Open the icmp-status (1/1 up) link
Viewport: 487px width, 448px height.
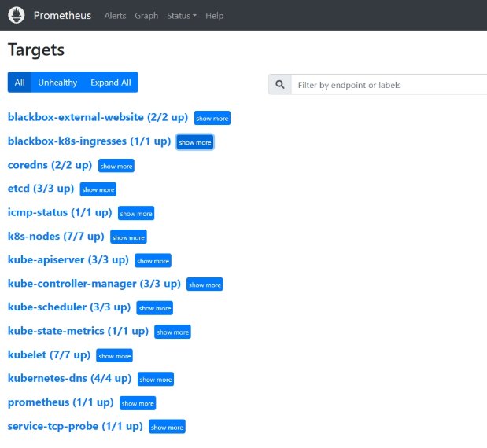click(x=60, y=212)
